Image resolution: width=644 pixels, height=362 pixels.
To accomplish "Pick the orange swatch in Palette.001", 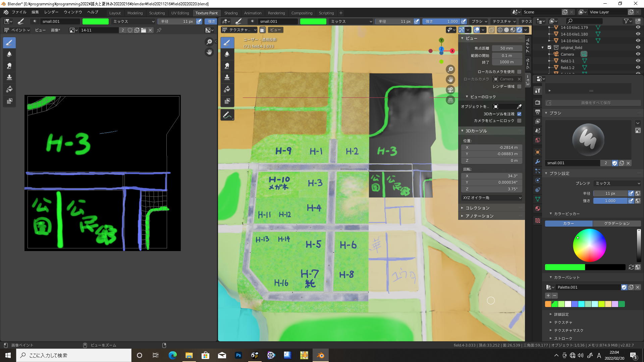I will [x=548, y=304].
